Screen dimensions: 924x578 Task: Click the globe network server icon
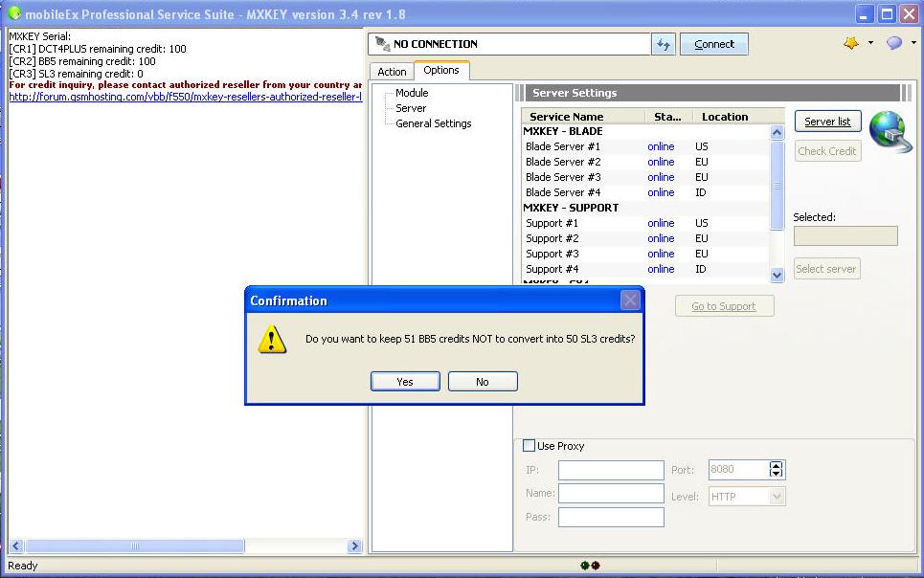(x=890, y=131)
